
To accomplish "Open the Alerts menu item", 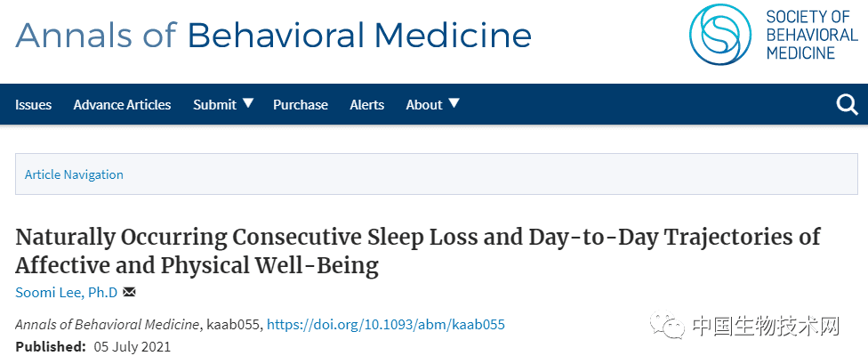I will [367, 105].
